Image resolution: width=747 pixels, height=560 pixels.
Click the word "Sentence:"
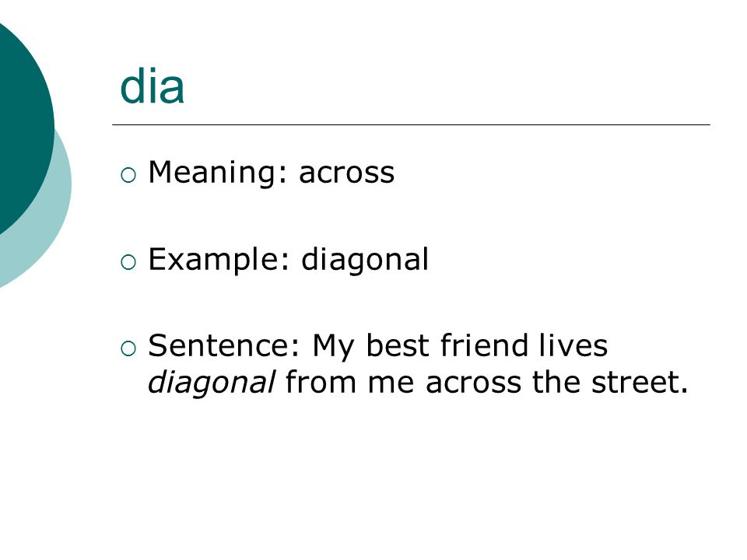[224, 345]
